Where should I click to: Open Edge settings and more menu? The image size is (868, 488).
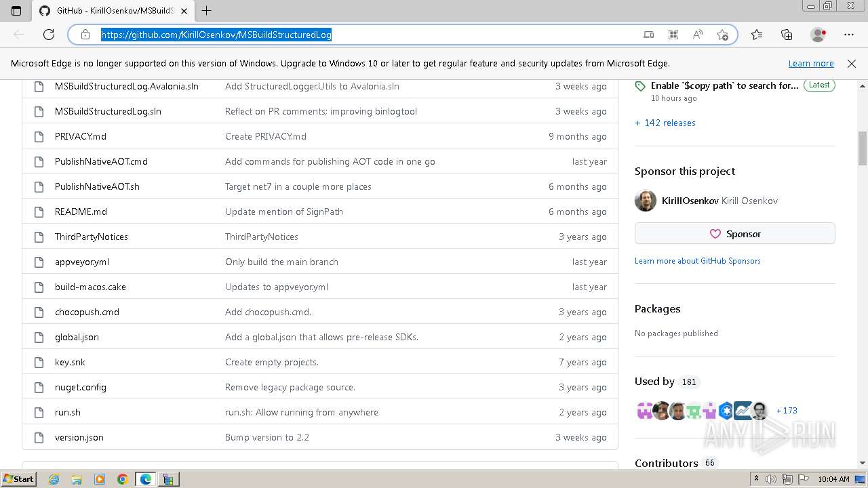(x=849, y=35)
